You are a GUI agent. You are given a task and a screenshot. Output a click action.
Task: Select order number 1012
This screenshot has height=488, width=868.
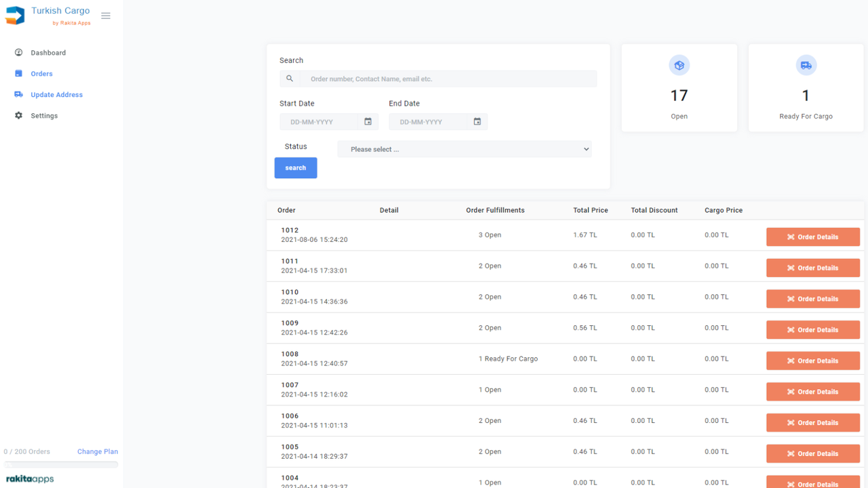tap(290, 230)
